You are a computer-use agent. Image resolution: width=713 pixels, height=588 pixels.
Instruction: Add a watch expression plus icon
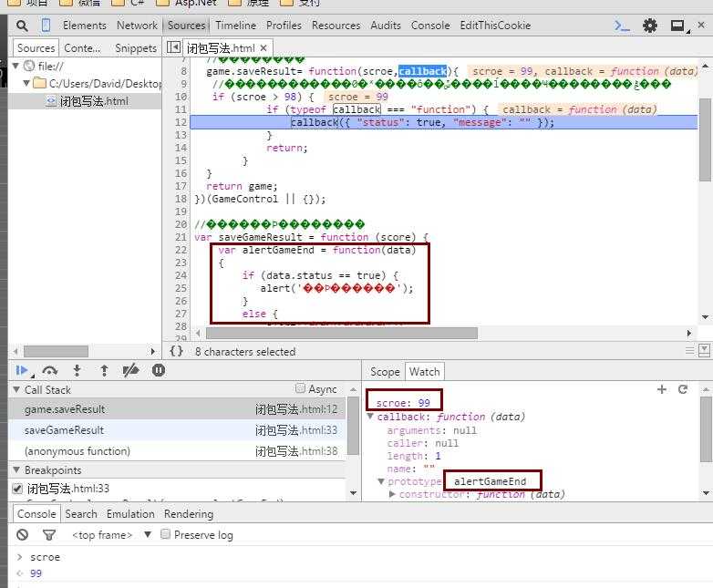click(662, 389)
